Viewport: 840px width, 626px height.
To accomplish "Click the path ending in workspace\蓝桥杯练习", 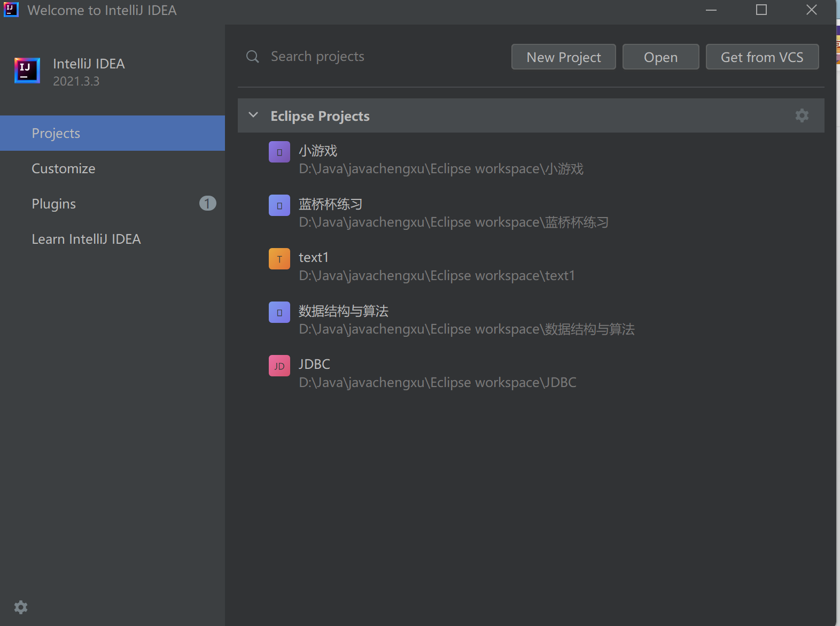I will pyautogui.click(x=454, y=222).
